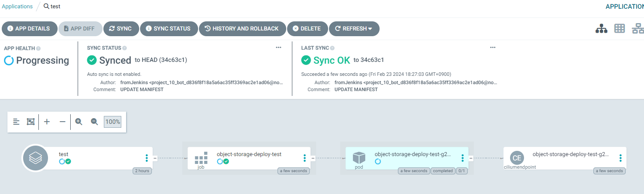Viewport: 644px width, 194px height.
Task: Open the three-dot menu in Sync Status panel
Action: point(278,48)
